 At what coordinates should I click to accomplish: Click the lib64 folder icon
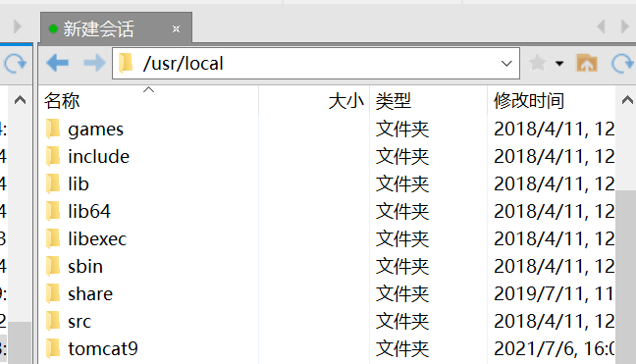pyautogui.click(x=53, y=211)
